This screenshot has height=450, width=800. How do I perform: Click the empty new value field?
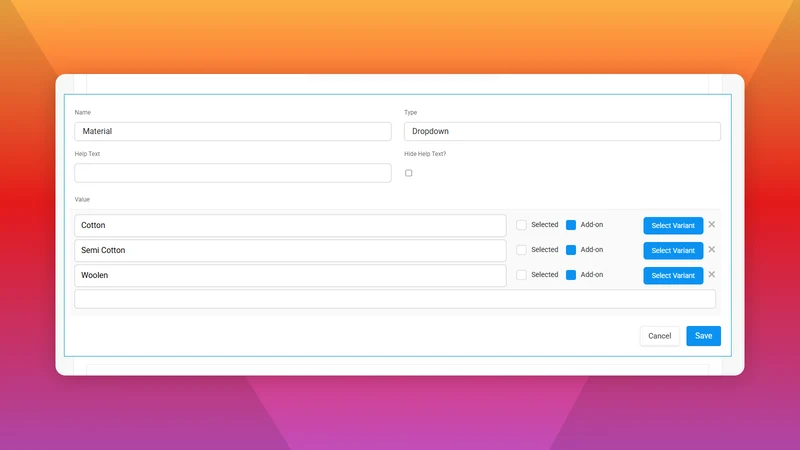click(x=395, y=299)
